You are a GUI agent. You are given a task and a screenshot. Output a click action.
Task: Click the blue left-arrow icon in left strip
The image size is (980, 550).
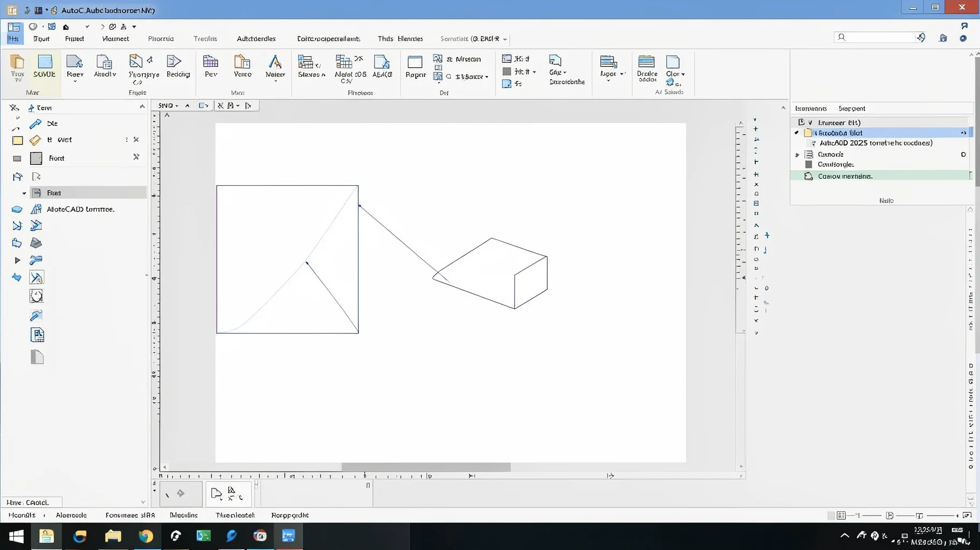click(17, 278)
